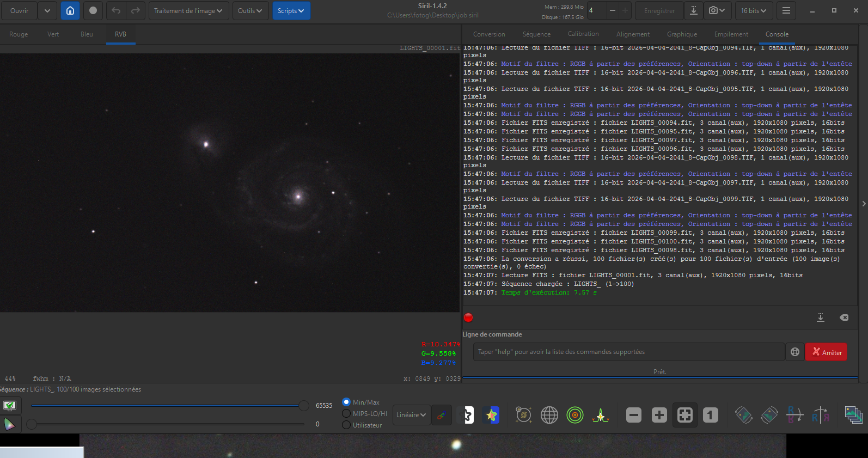
Task: Select the Utilisateur radio option
Action: [x=346, y=425]
